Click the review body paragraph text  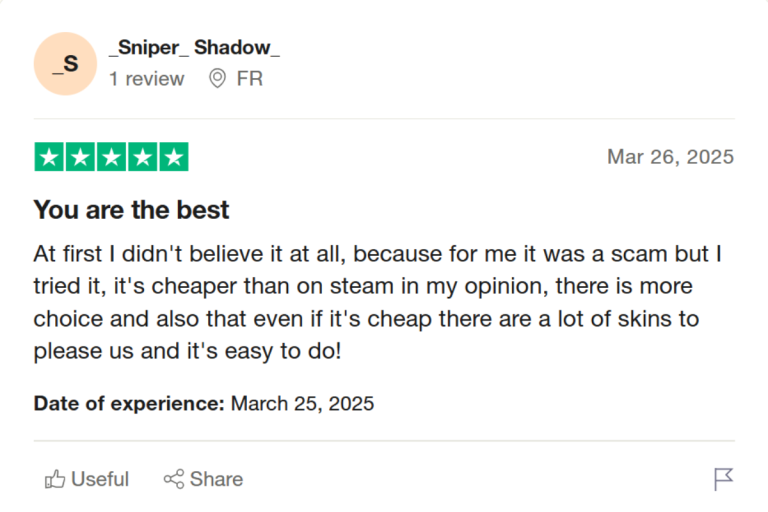click(x=378, y=303)
